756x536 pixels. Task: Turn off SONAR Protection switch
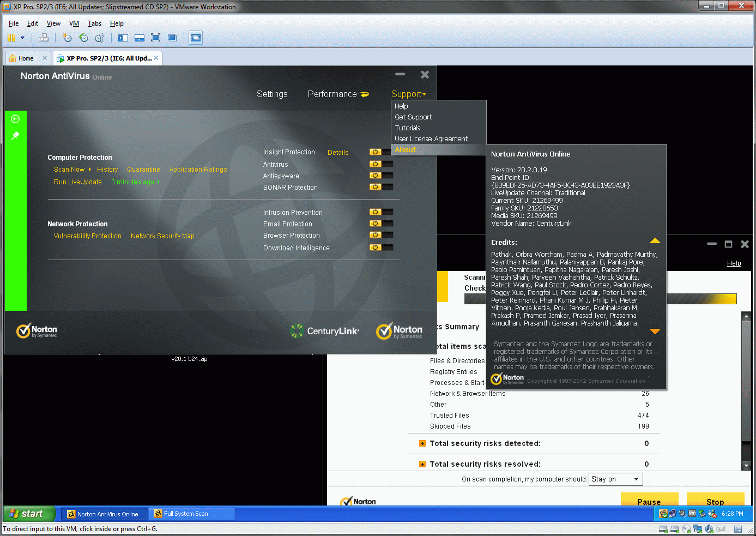click(x=381, y=187)
